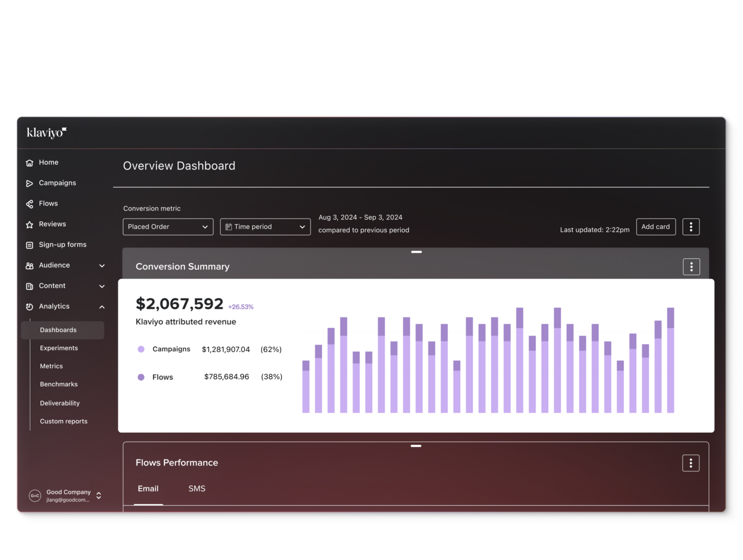Click the Flows icon in sidebar
The height and width of the screenshot is (560, 743).
coord(29,203)
